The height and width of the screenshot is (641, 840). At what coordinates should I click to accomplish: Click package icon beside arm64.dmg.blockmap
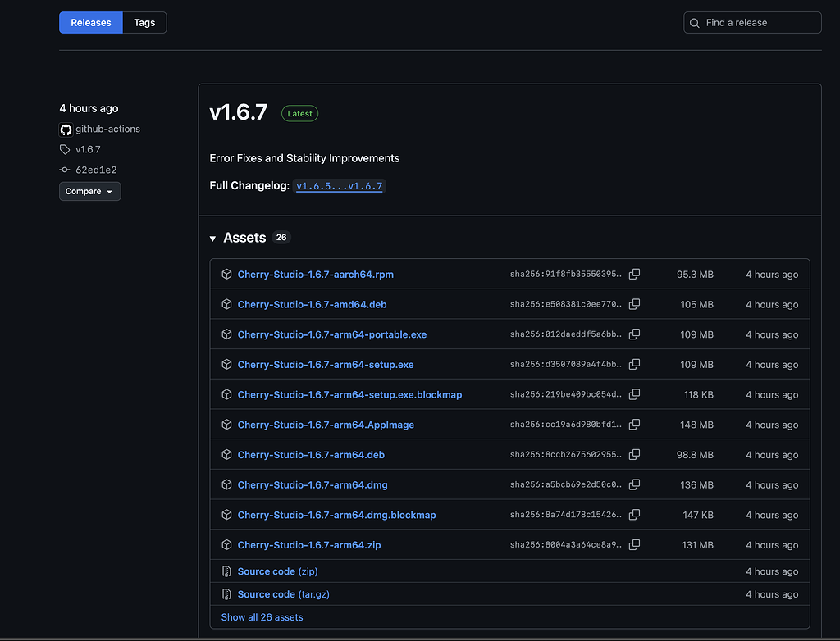pos(226,515)
